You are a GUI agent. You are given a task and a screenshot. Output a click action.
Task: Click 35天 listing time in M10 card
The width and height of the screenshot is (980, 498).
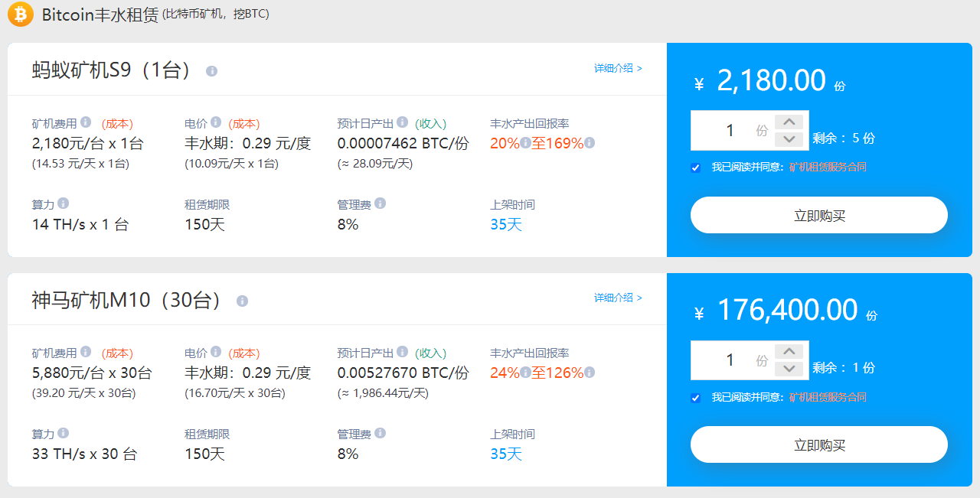point(506,454)
